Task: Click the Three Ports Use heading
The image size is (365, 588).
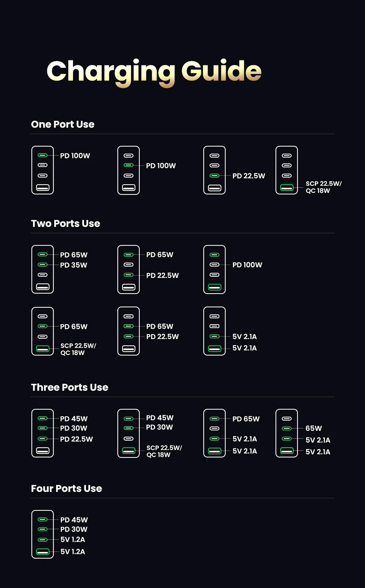Action: click(69, 387)
